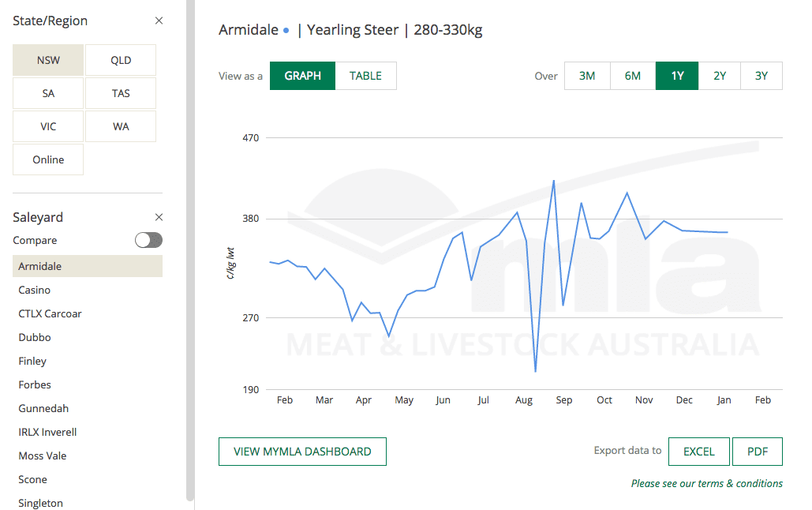Image resolution: width=812 pixels, height=510 pixels.
Task: Set time range to 3M
Action: [587, 76]
